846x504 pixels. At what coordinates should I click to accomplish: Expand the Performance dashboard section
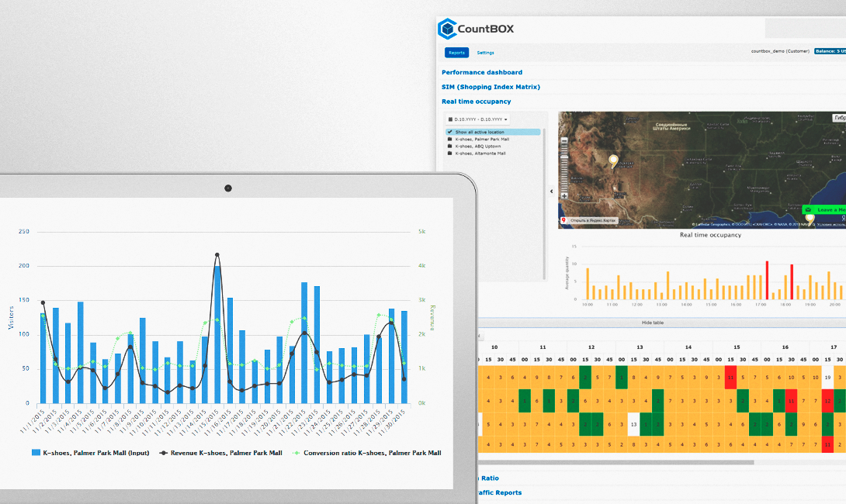click(482, 72)
